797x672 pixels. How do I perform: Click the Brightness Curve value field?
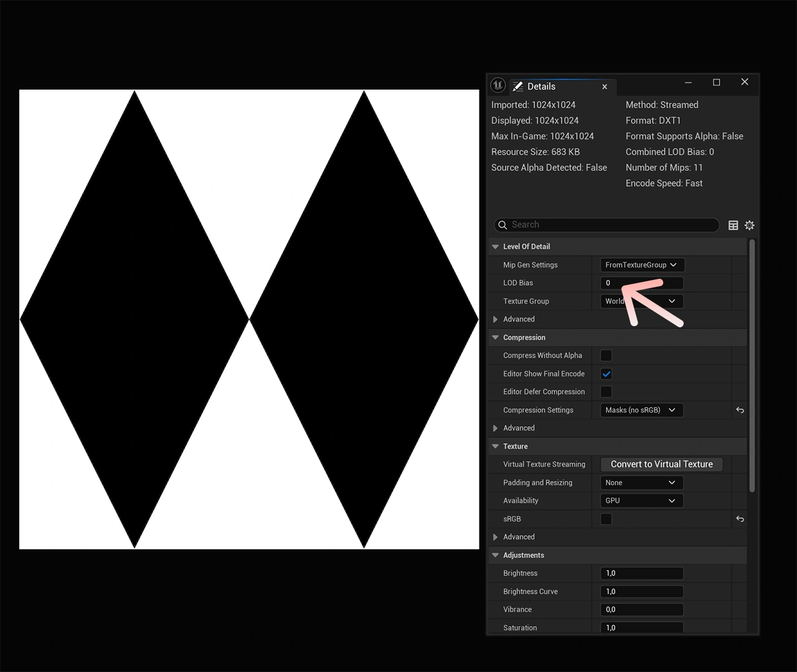pos(642,592)
